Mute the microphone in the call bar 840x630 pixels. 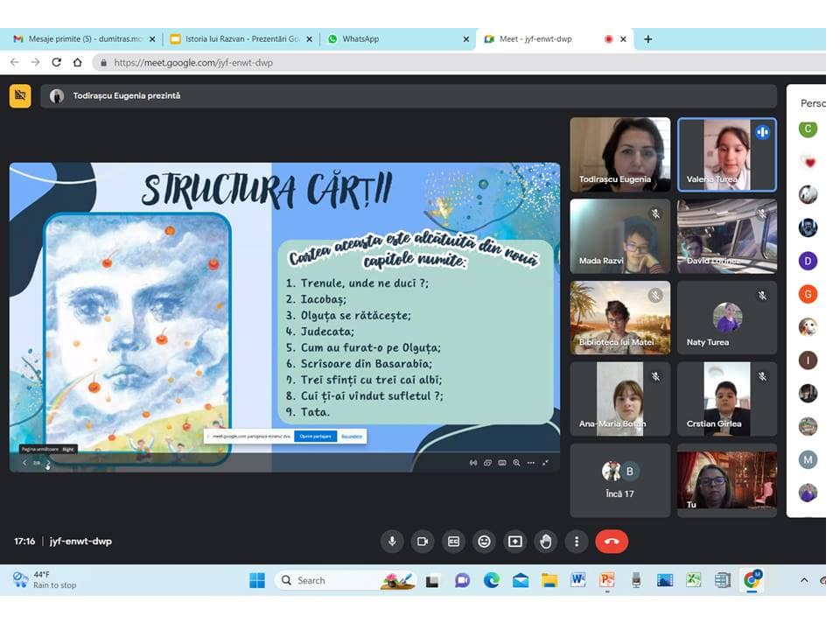392,542
